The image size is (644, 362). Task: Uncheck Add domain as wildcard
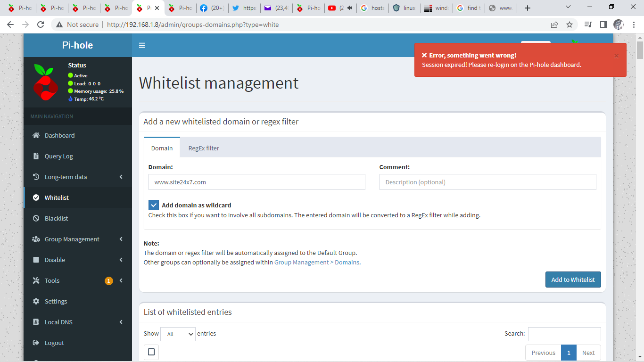point(153,205)
